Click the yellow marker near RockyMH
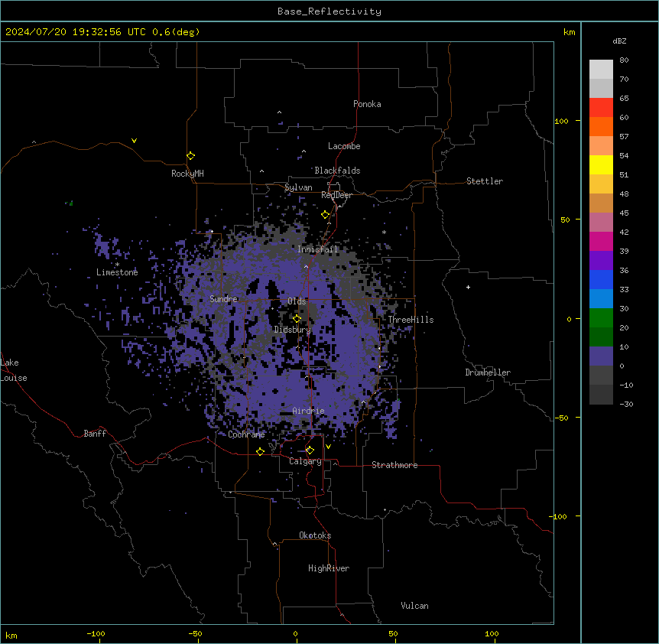 190,156
